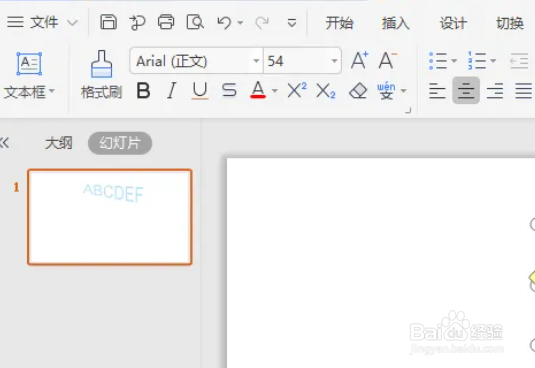Open Print Preview icon
The image size is (535, 368).
point(195,23)
